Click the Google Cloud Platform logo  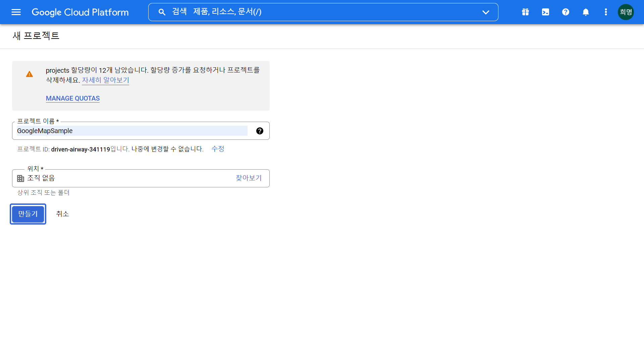click(x=80, y=12)
